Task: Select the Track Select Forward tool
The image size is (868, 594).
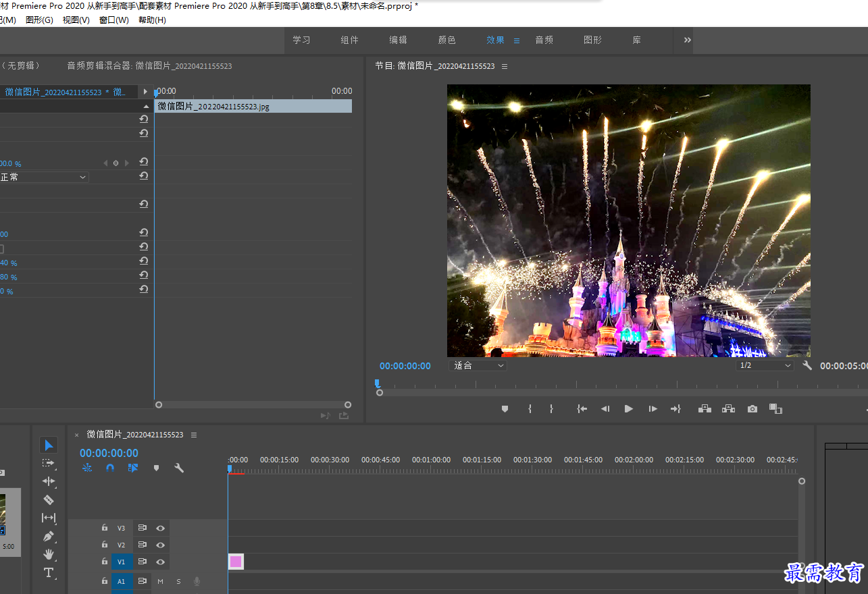Action: [x=49, y=463]
